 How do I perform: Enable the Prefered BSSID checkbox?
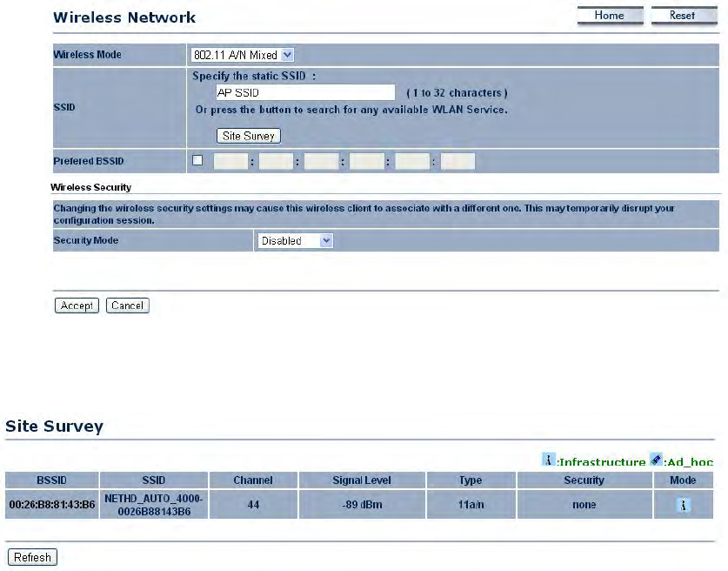[x=197, y=160]
